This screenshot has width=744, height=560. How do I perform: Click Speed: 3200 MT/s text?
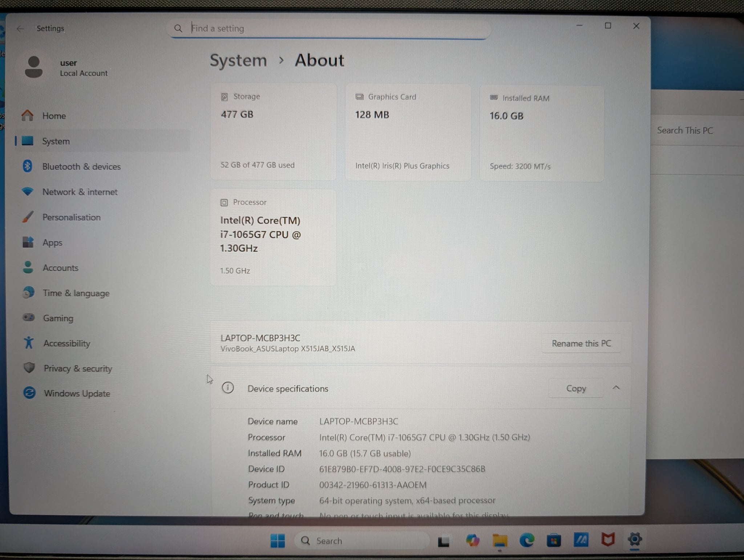pyautogui.click(x=520, y=166)
